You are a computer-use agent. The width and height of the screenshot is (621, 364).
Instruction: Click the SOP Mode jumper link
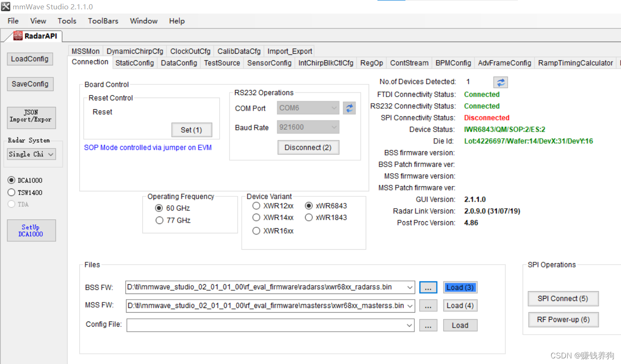(x=148, y=147)
